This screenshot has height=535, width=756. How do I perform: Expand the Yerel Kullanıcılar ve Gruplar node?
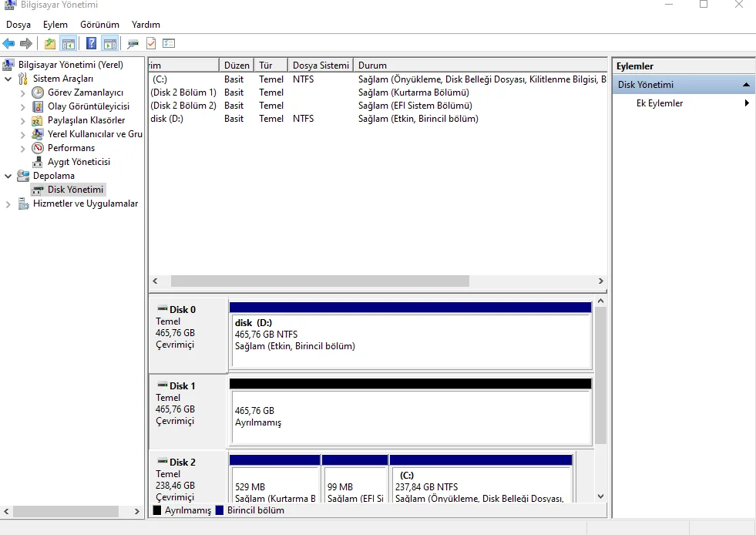(22, 135)
